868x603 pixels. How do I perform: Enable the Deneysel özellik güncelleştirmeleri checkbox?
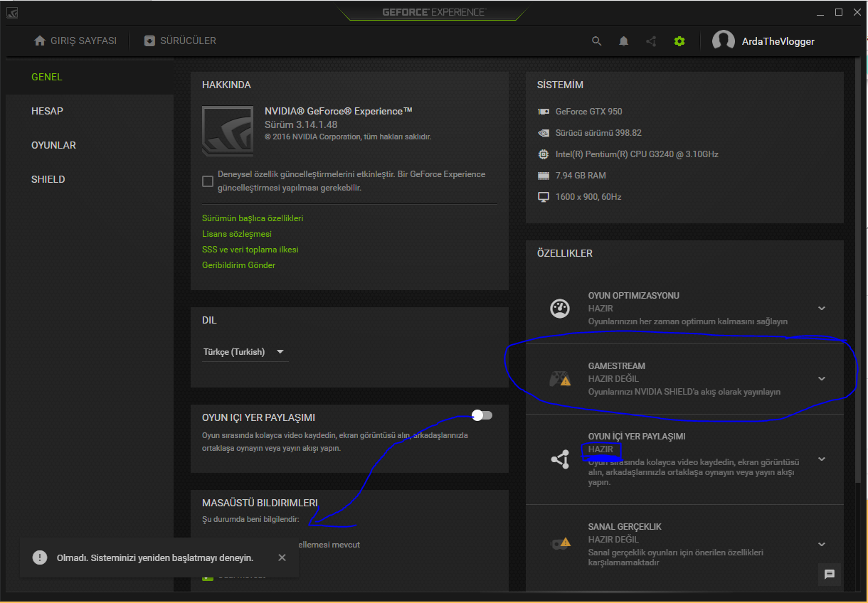pyautogui.click(x=208, y=181)
